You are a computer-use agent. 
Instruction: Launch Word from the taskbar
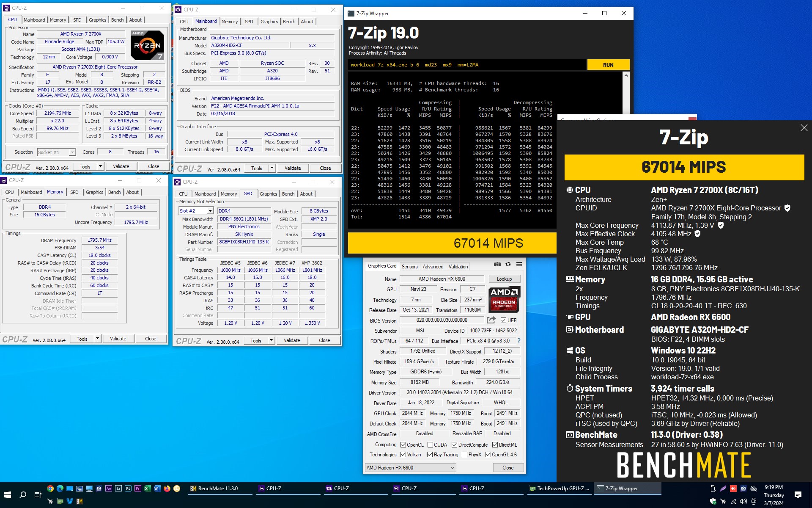157,489
